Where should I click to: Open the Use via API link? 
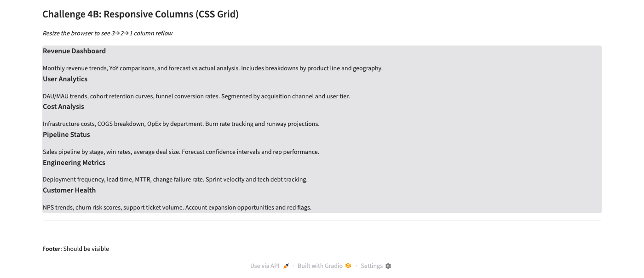265,266
